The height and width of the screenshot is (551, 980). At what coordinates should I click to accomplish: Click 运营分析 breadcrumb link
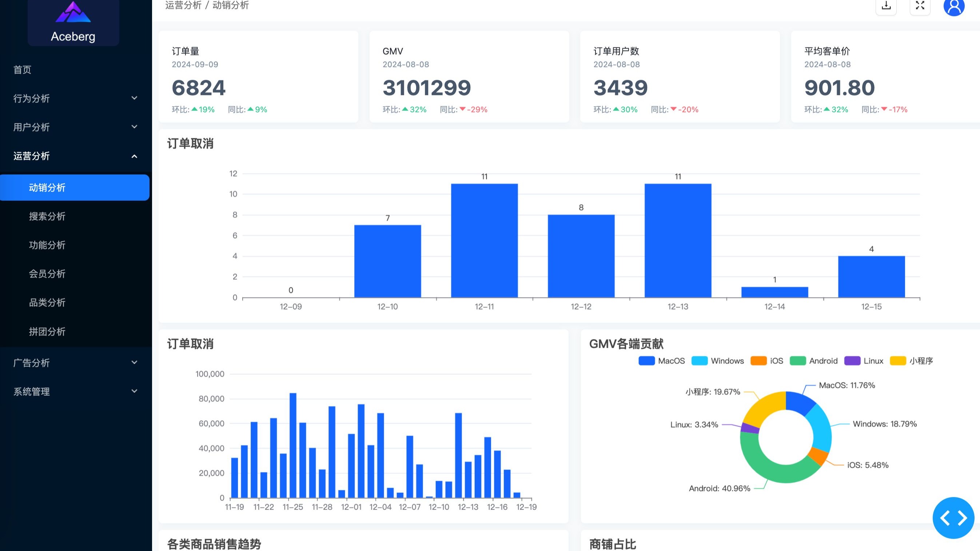pos(183,5)
